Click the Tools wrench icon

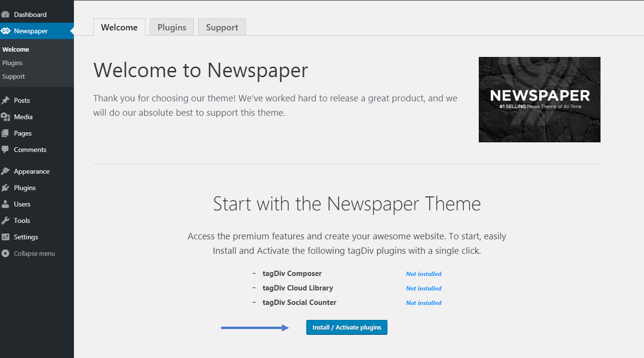[x=5, y=220]
